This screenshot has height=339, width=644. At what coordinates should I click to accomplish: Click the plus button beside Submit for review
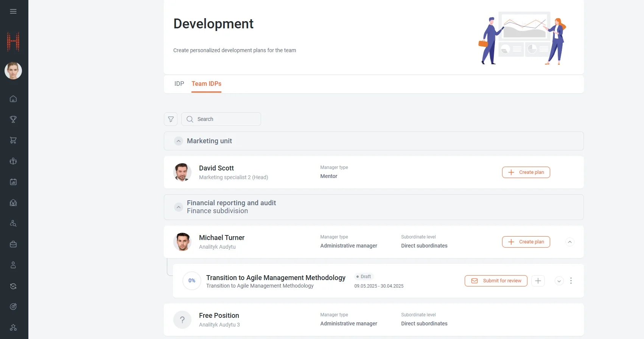coord(538,281)
